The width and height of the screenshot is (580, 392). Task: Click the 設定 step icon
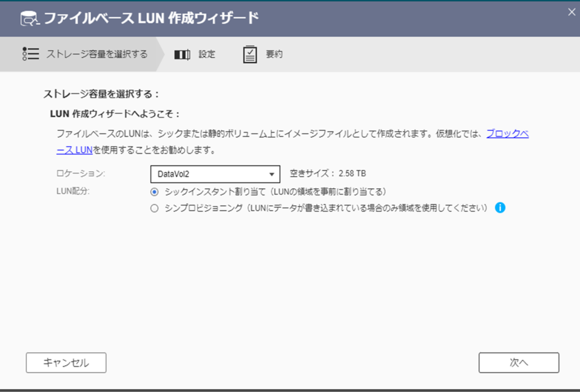pyautogui.click(x=182, y=54)
